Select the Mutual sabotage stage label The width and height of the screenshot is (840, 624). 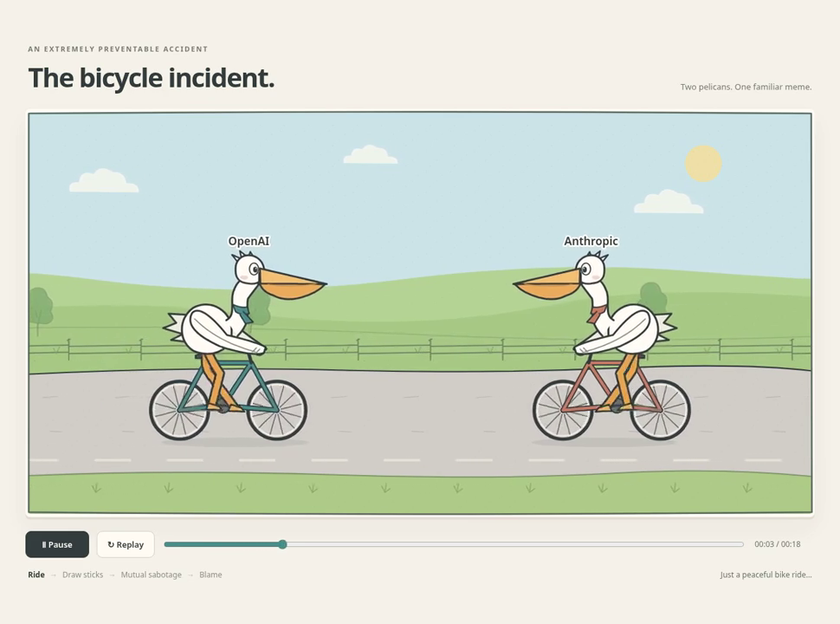[x=151, y=575]
